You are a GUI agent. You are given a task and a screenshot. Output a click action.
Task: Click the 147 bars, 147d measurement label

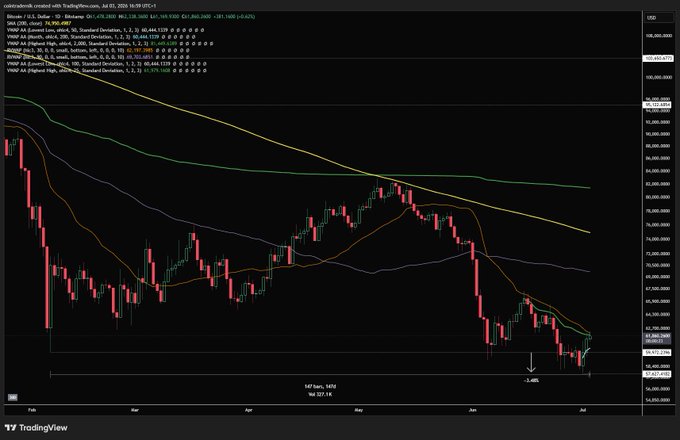[320, 386]
